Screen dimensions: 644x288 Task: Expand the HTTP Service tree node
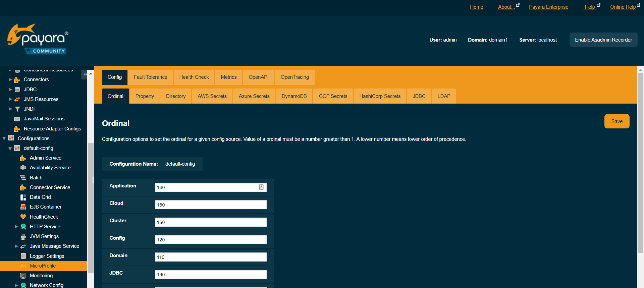[x=16, y=227]
